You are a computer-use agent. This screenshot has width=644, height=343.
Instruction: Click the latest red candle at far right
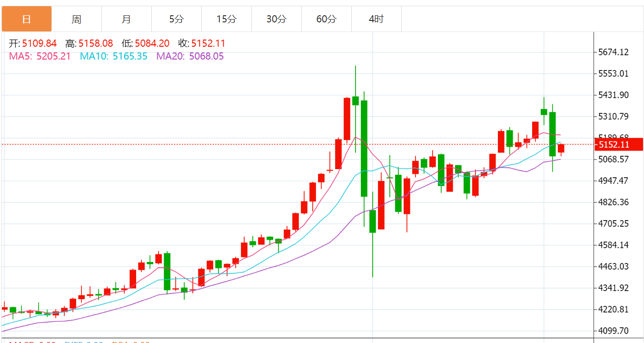(x=561, y=148)
